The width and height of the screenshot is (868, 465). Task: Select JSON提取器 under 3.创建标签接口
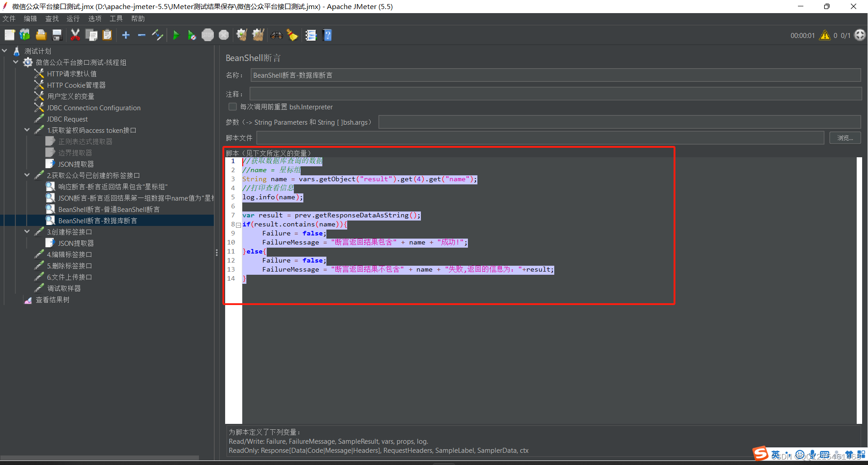[75, 243]
